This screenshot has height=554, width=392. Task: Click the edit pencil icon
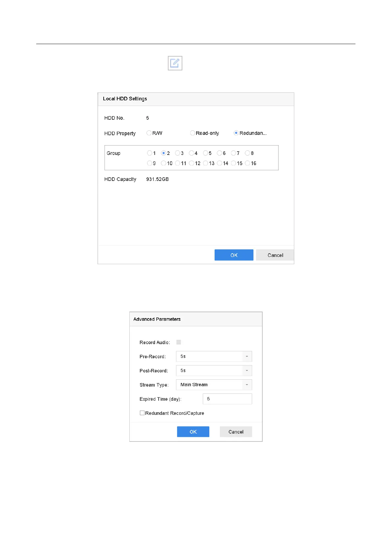pyautogui.click(x=175, y=63)
